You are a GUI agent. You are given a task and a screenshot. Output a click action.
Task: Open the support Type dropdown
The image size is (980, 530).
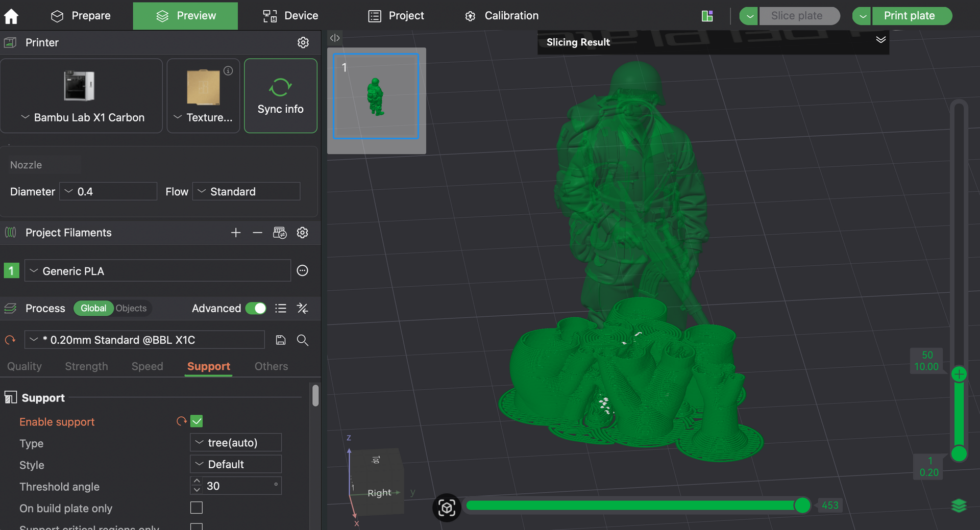click(x=236, y=443)
